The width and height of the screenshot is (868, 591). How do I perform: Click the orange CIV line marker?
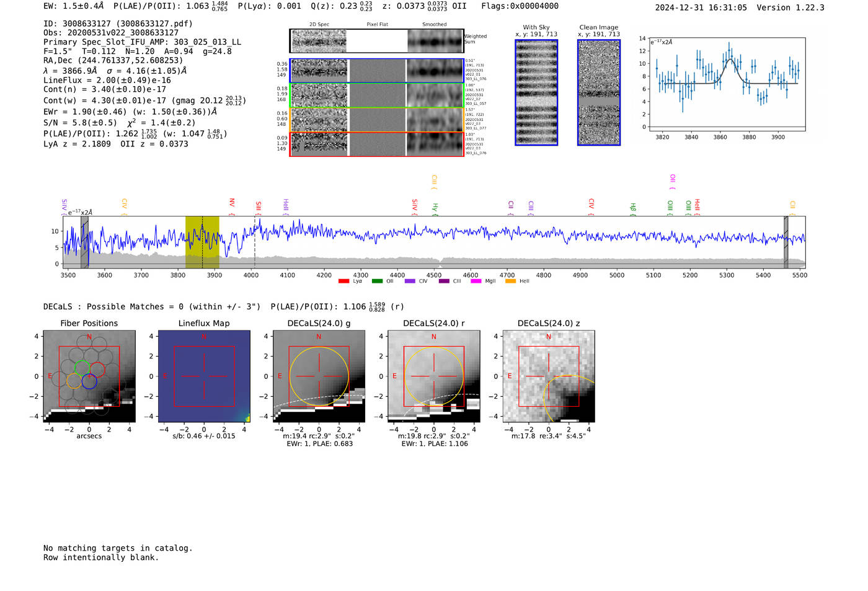point(125,207)
